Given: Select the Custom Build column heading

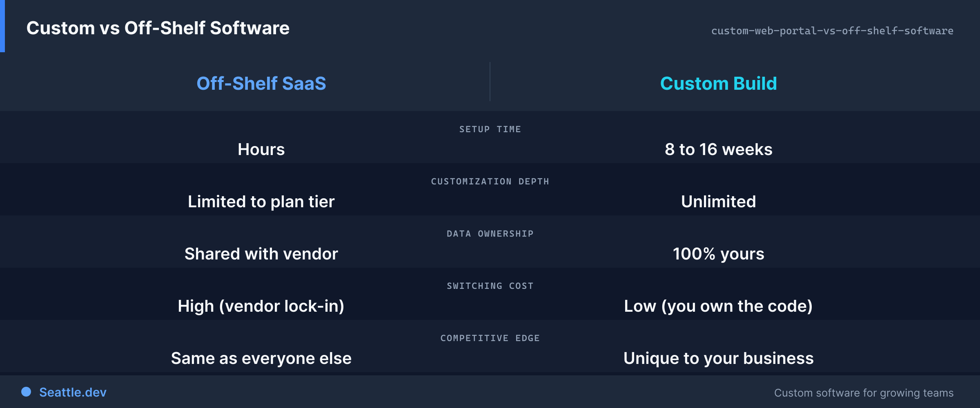Looking at the screenshot, I should (719, 83).
